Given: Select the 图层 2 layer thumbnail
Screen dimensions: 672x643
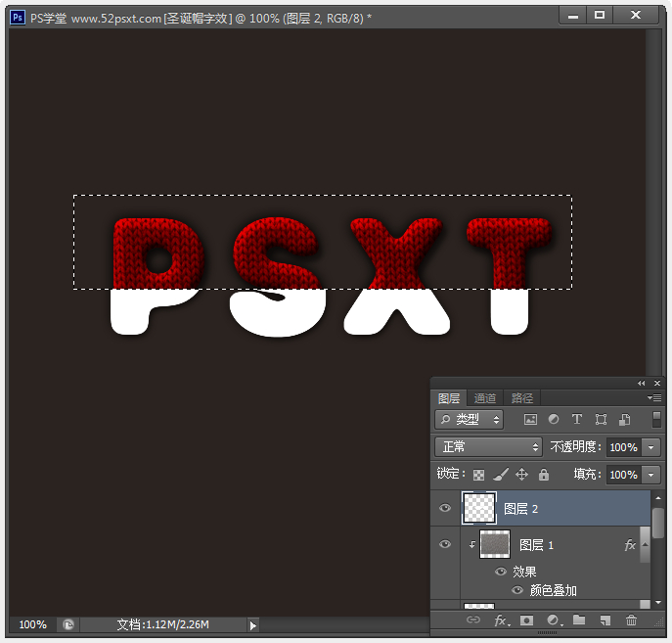Looking at the screenshot, I should point(479,508).
